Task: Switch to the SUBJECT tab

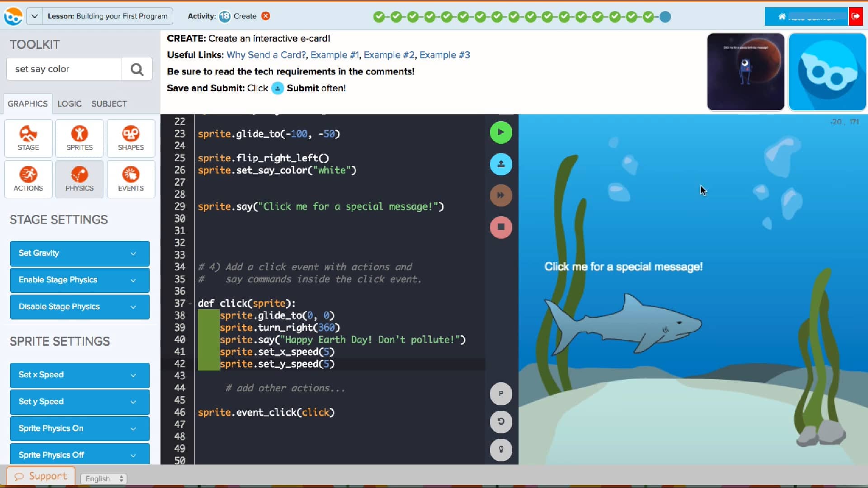Action: tap(108, 103)
